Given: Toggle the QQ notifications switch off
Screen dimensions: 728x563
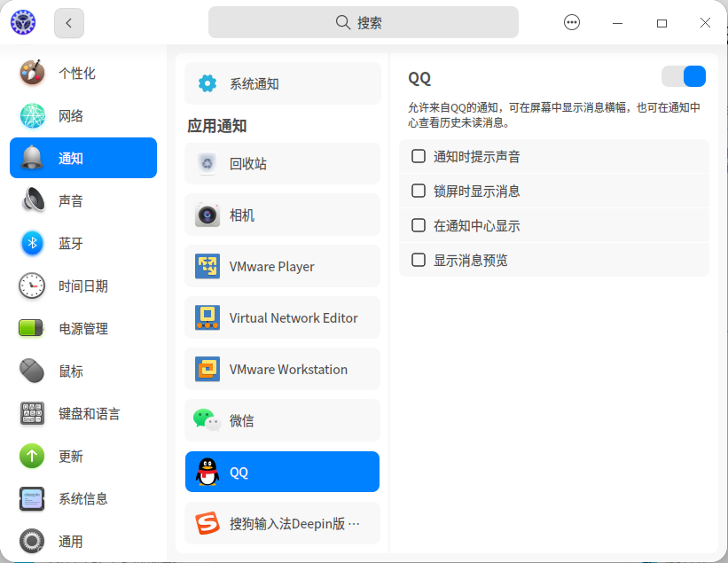Looking at the screenshot, I should tap(684, 76).
